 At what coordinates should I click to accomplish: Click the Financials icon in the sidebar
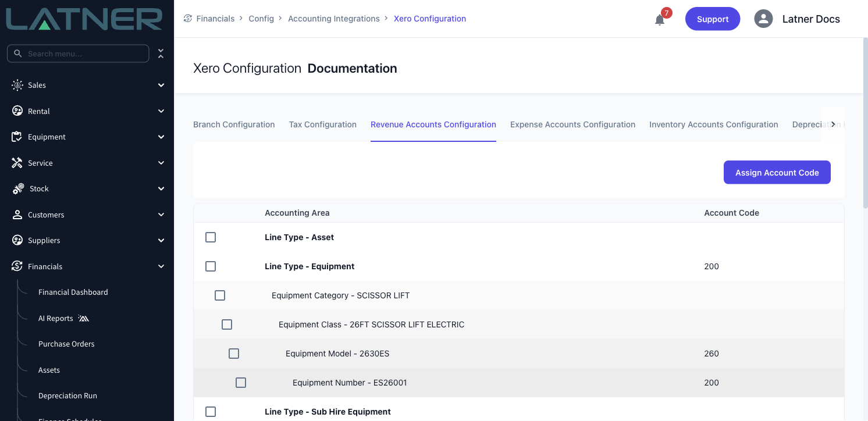17,266
